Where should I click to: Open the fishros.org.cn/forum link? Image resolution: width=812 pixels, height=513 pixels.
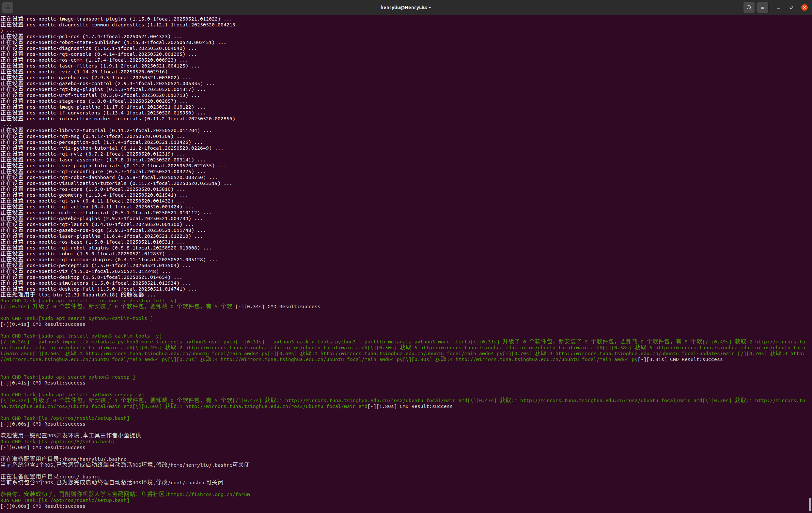tap(209, 494)
